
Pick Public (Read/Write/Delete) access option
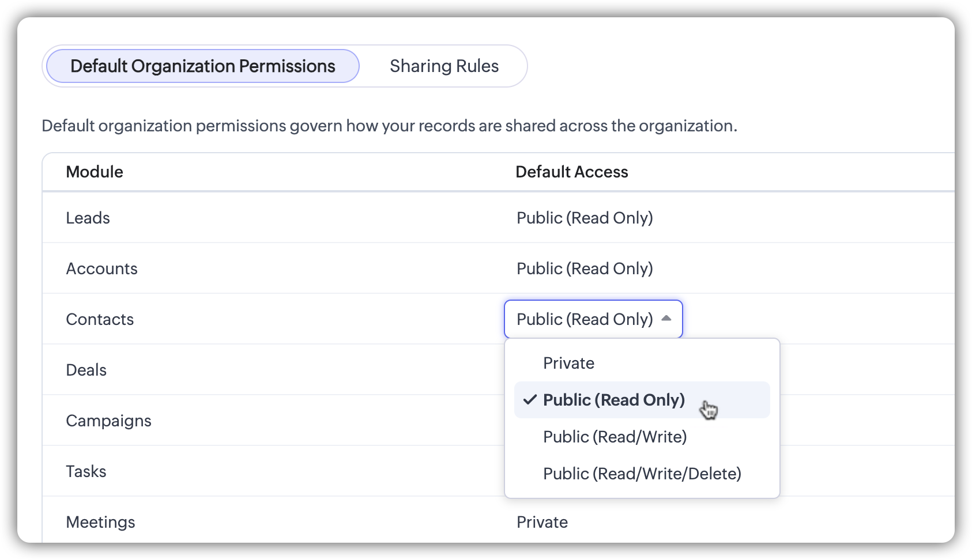click(x=642, y=474)
